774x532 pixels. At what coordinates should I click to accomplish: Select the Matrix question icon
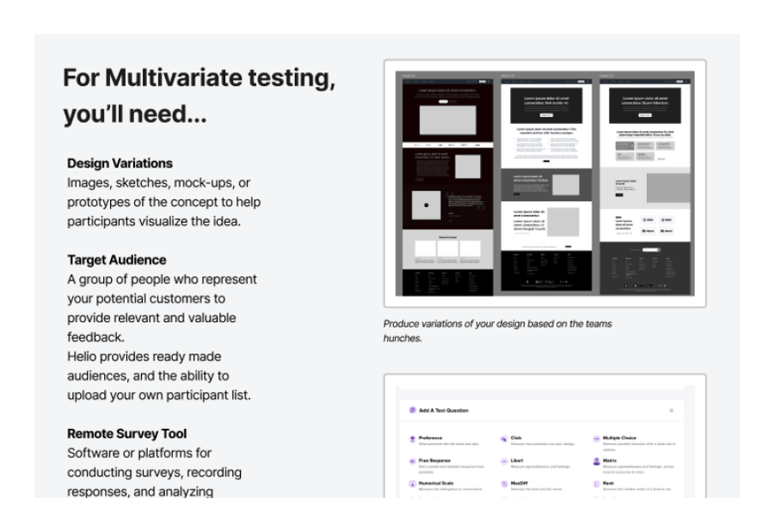[596, 462]
